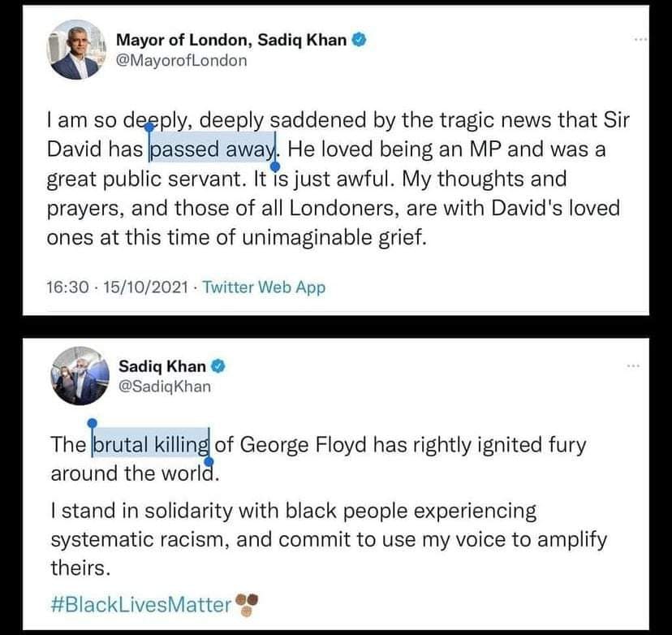Click end selection handle below 'passed away'
This screenshot has height=635, width=672.
pyautogui.click(x=276, y=166)
